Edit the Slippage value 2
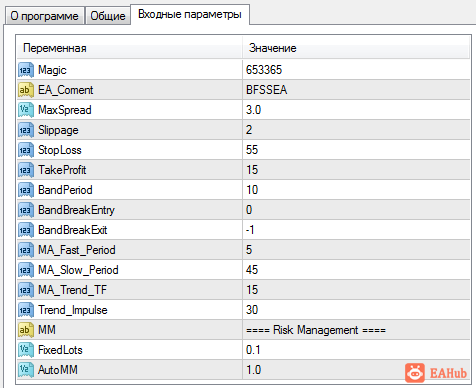476x388 pixels. click(356, 130)
